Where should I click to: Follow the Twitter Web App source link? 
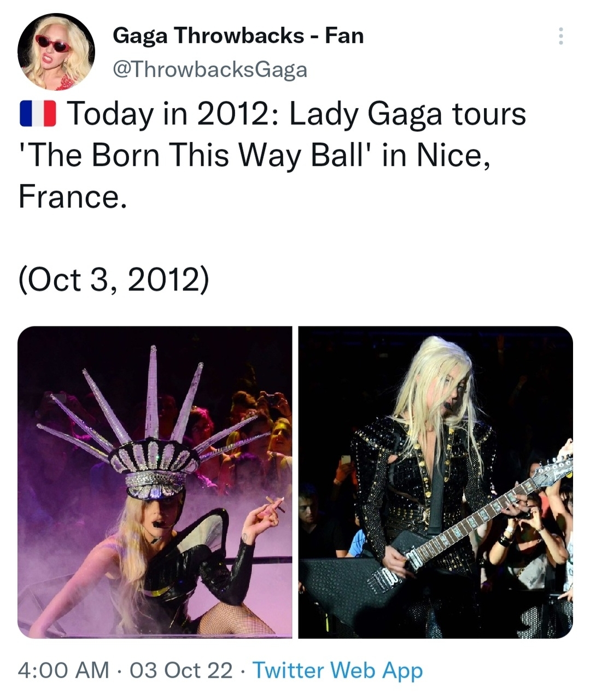pos(337,670)
